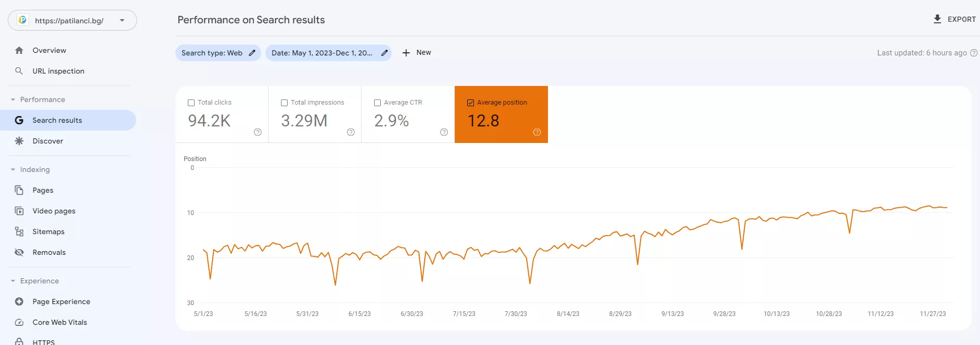Click the URL inspection magnifier icon
Viewport: 980px width, 345px height.
[19, 71]
